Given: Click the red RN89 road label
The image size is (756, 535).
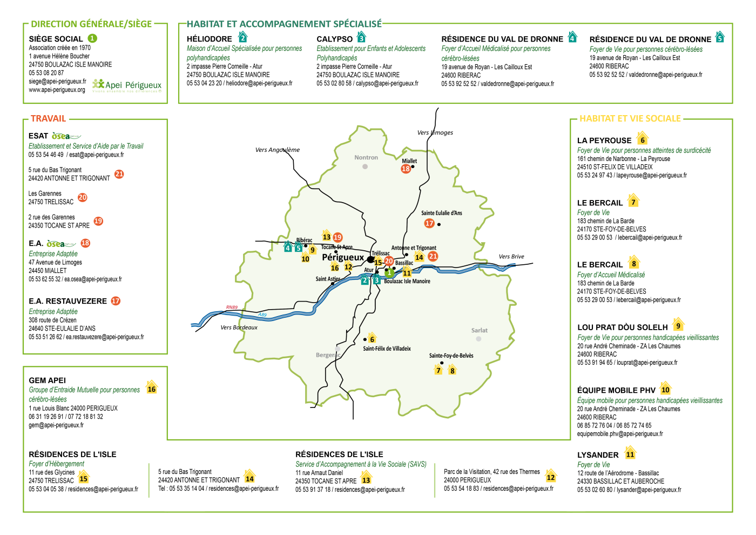Looking at the screenshot, I should coord(232,307).
